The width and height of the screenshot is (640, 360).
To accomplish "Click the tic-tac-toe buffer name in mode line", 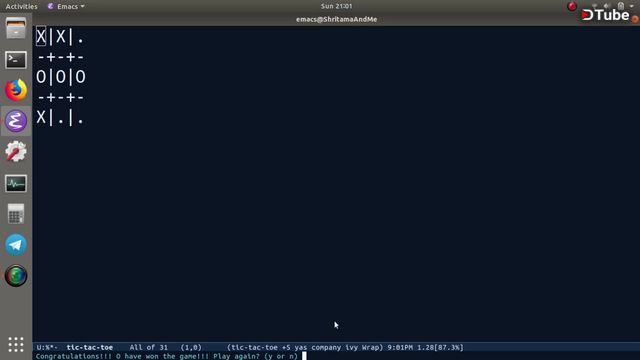I will 90,347.
